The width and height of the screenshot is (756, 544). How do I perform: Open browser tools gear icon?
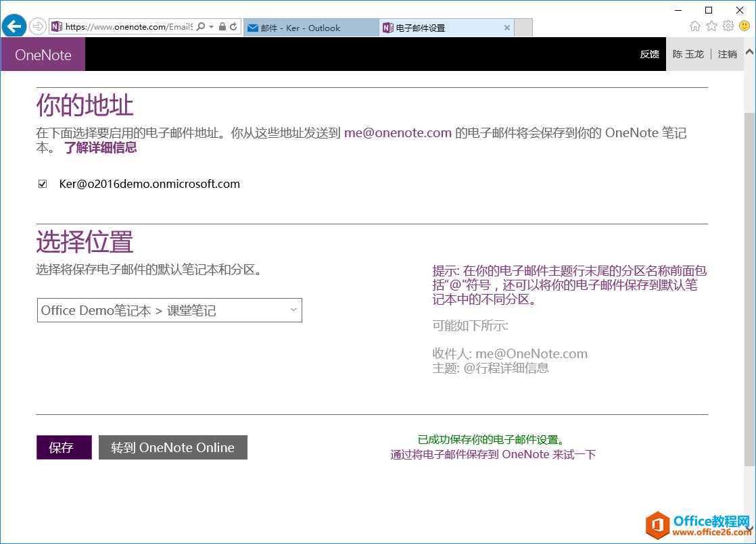click(728, 26)
